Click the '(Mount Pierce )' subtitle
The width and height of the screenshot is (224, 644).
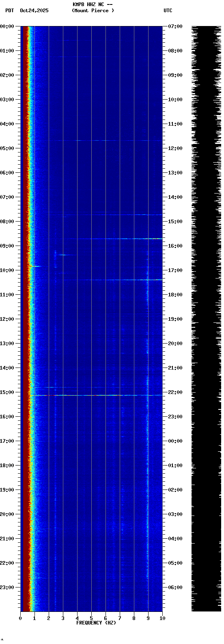[93, 11]
